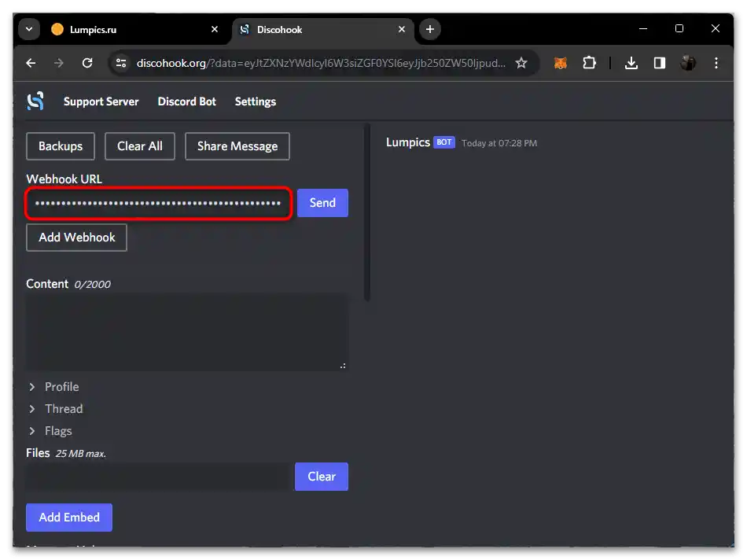Click inside the Content text area
747x560 pixels.
tap(186, 330)
